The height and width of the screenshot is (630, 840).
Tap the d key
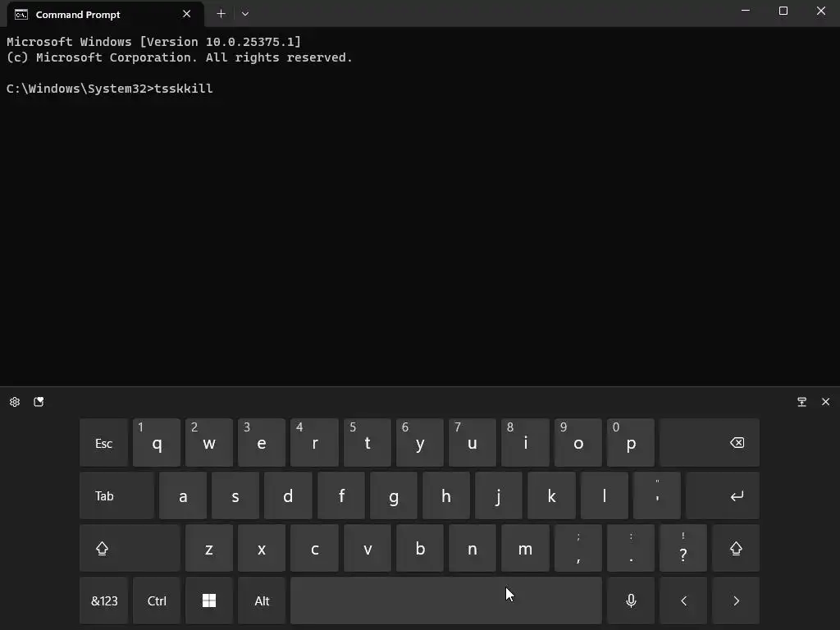tap(288, 495)
